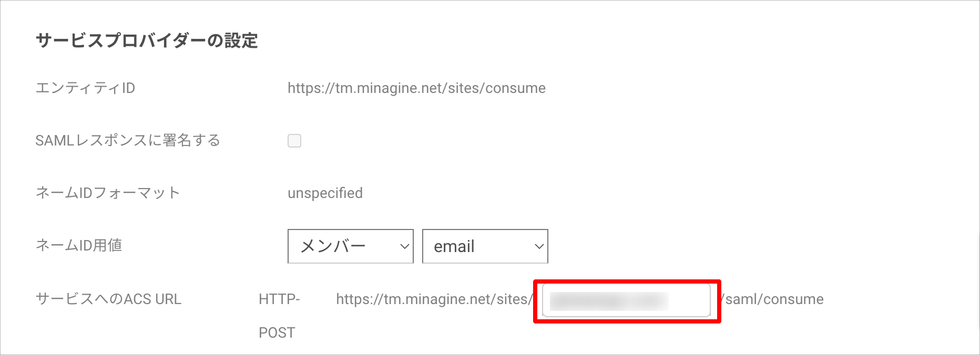Open the メンバー dropdown
This screenshot has height=355, width=980.
tap(350, 246)
